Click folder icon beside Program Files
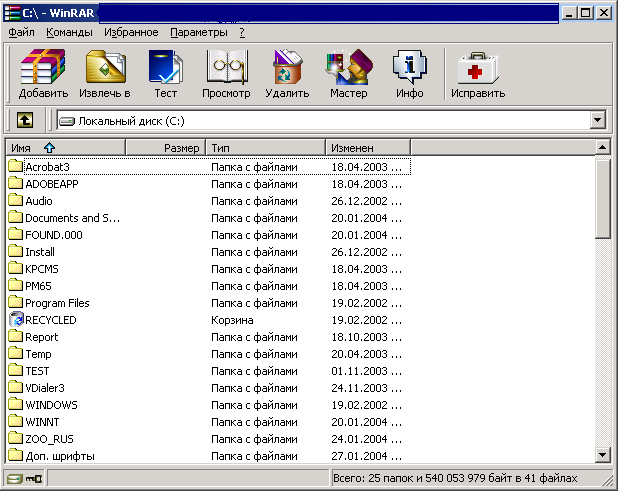Image resolution: width=618 pixels, height=491 pixels. pos(15,302)
